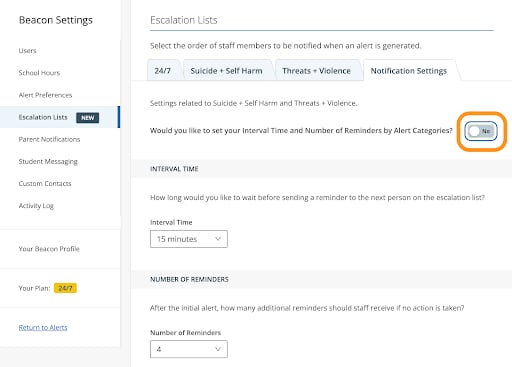
Task: View the Activity Log
Action: click(36, 206)
